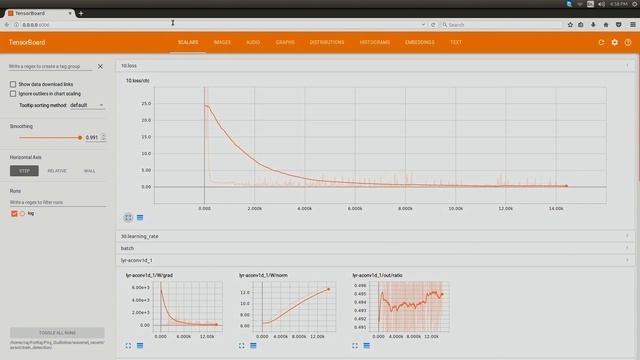640x360 pixels.
Task: Bookmark this page with star icon
Action: point(570,25)
